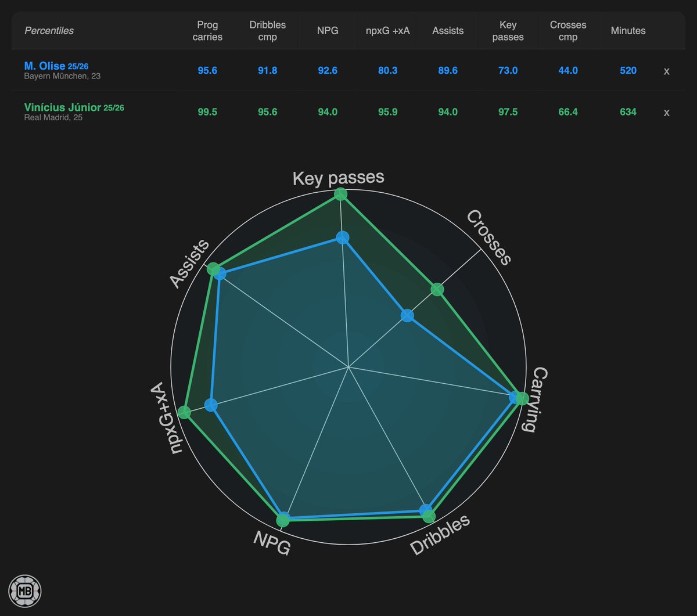
Task: Click Real Madrid, 25 subtitle
Action: pyautogui.click(x=53, y=117)
